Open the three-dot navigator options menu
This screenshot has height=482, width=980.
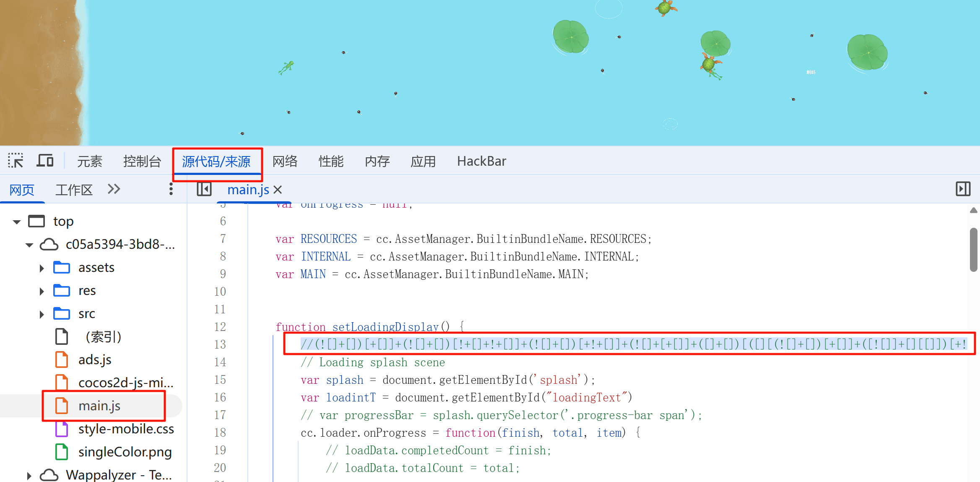[x=171, y=189]
